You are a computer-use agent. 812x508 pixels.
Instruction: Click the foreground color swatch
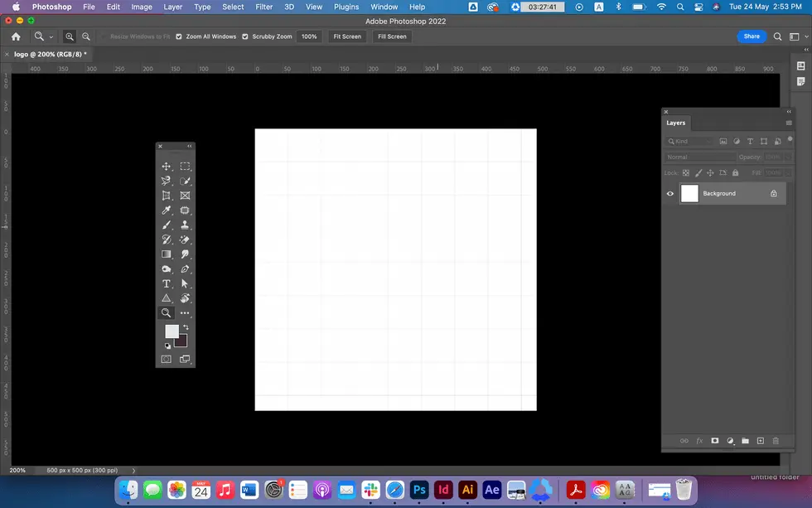point(171,331)
